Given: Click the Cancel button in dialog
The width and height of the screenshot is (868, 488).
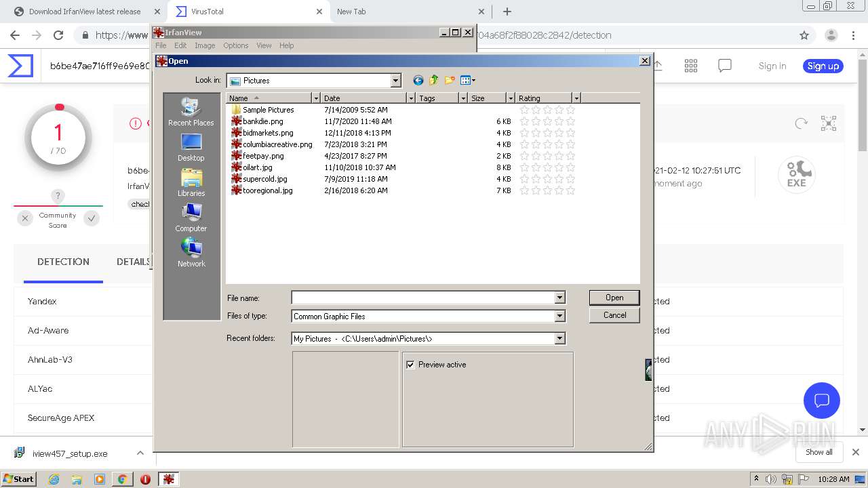Looking at the screenshot, I should [614, 315].
